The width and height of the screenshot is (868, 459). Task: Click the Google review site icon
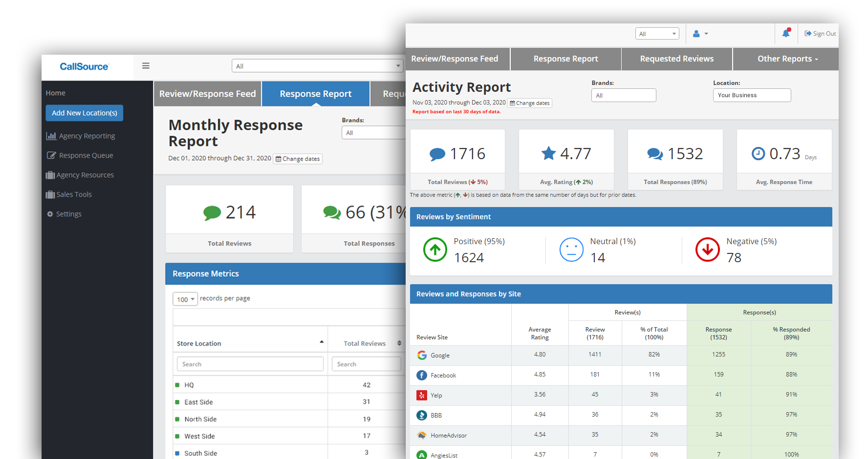point(421,355)
